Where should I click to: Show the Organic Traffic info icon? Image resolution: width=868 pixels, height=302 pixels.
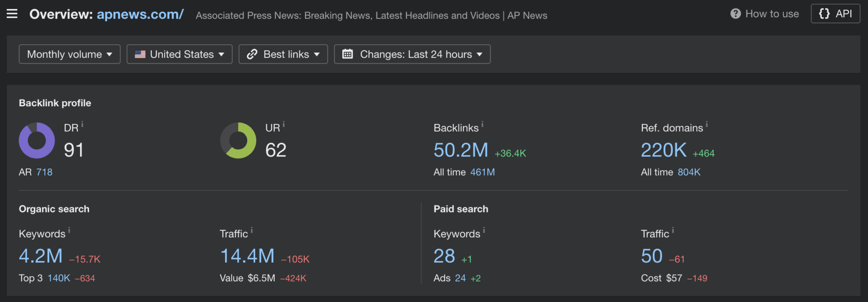pos(252,230)
